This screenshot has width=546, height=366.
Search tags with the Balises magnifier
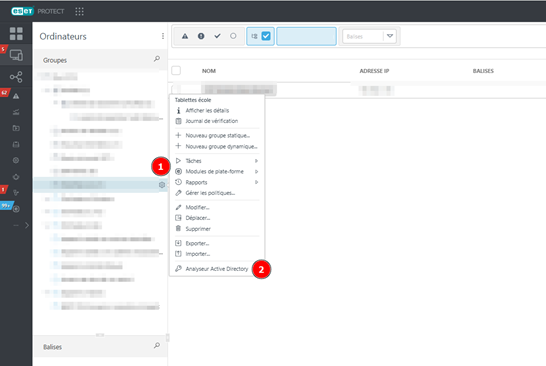tap(157, 345)
